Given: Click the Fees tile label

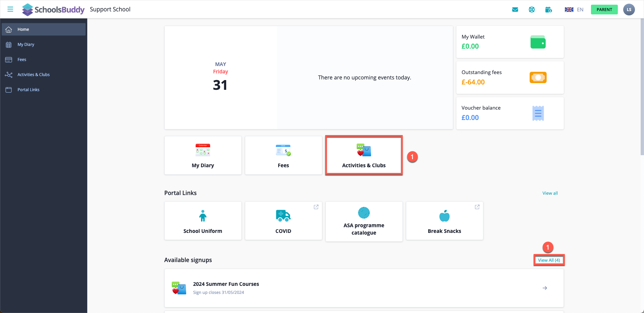Looking at the screenshot, I should [x=283, y=166].
